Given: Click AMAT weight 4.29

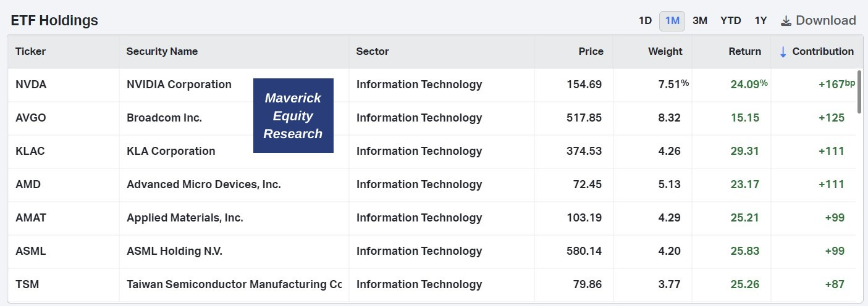Looking at the screenshot, I should click(670, 218).
